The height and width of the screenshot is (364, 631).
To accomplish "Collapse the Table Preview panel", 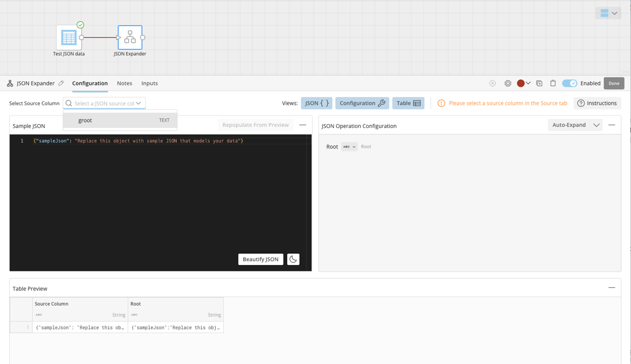I will [612, 288].
